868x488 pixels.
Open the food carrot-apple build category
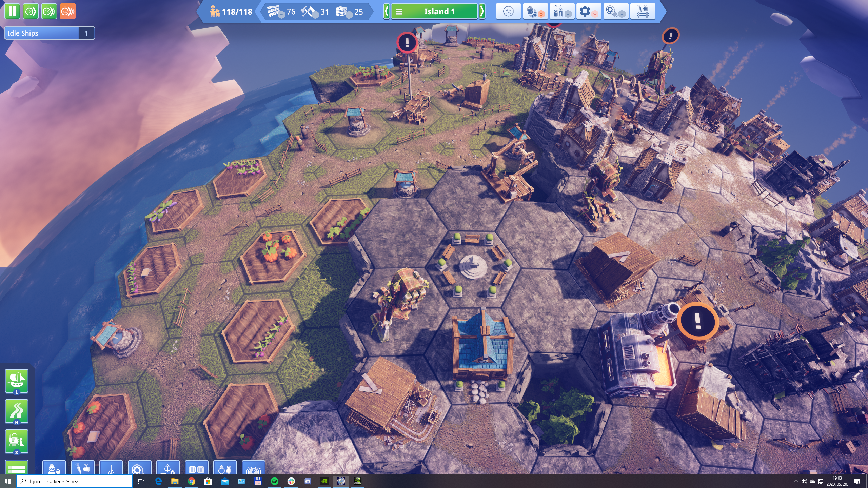click(x=82, y=468)
